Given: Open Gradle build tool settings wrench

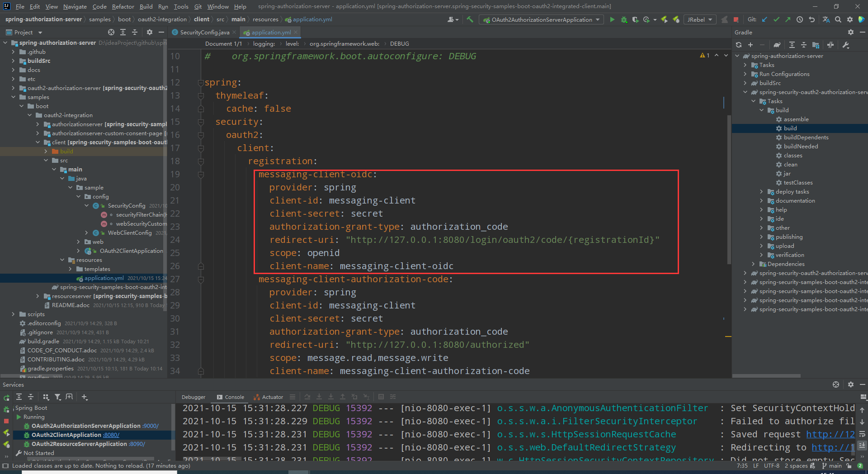Looking at the screenshot, I should 846,45.
